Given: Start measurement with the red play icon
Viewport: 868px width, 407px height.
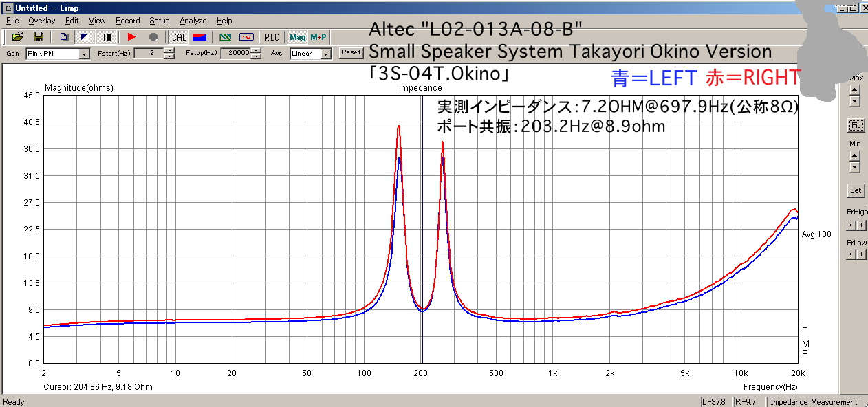Looking at the screenshot, I should (132, 36).
